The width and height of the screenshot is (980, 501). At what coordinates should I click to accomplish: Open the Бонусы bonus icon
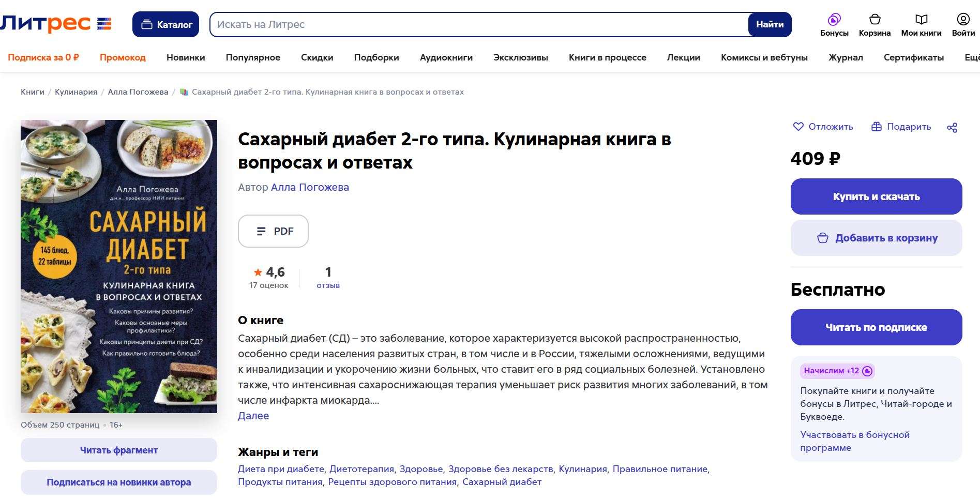[834, 25]
